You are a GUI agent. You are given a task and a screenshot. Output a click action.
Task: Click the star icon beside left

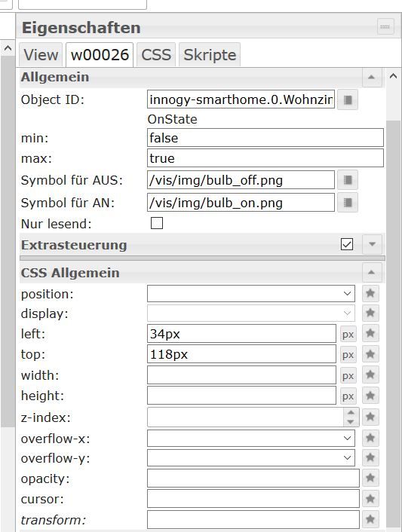(370, 334)
